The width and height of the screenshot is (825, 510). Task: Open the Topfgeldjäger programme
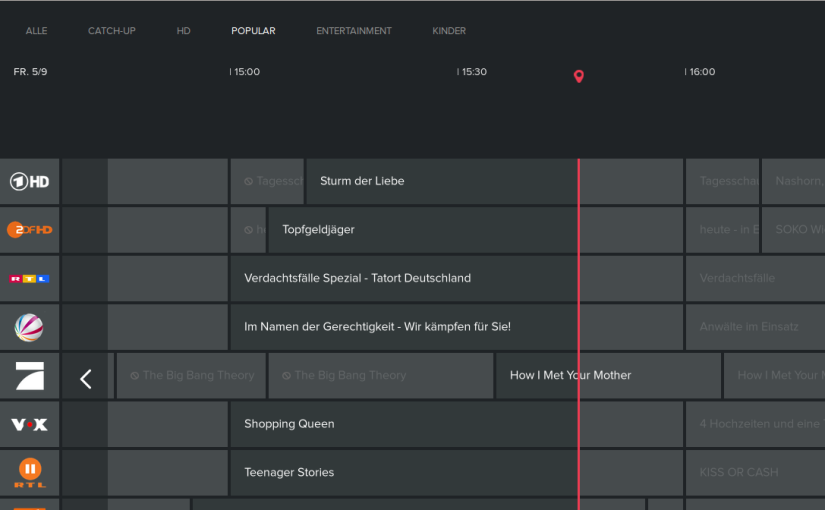point(476,229)
